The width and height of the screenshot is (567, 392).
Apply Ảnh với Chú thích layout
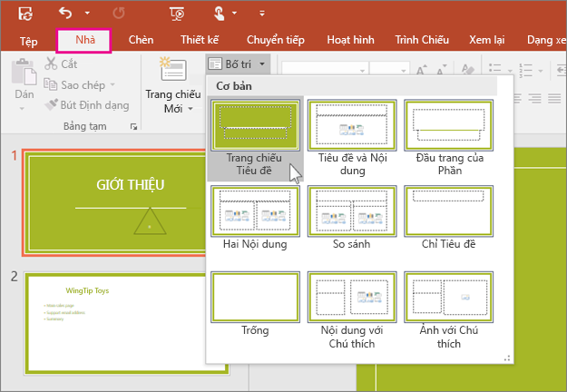(449, 310)
